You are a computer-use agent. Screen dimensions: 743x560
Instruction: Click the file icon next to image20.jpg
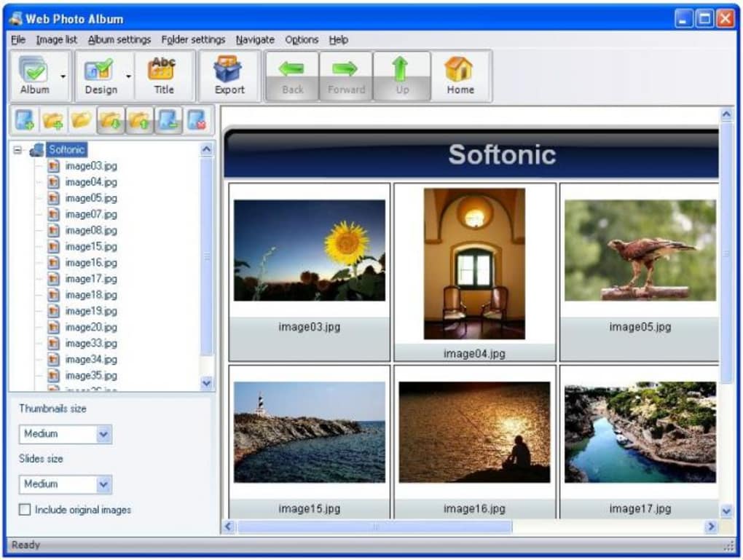54,327
